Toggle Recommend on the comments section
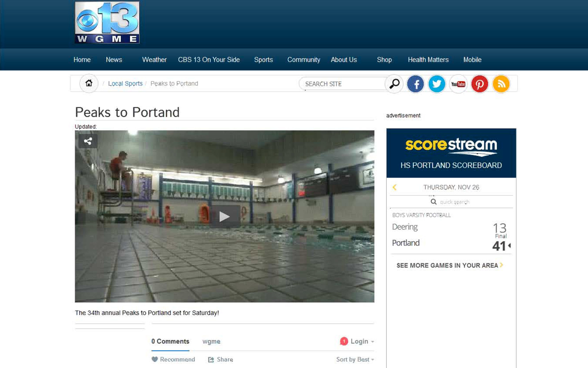This screenshot has width=588, height=368. (x=173, y=360)
